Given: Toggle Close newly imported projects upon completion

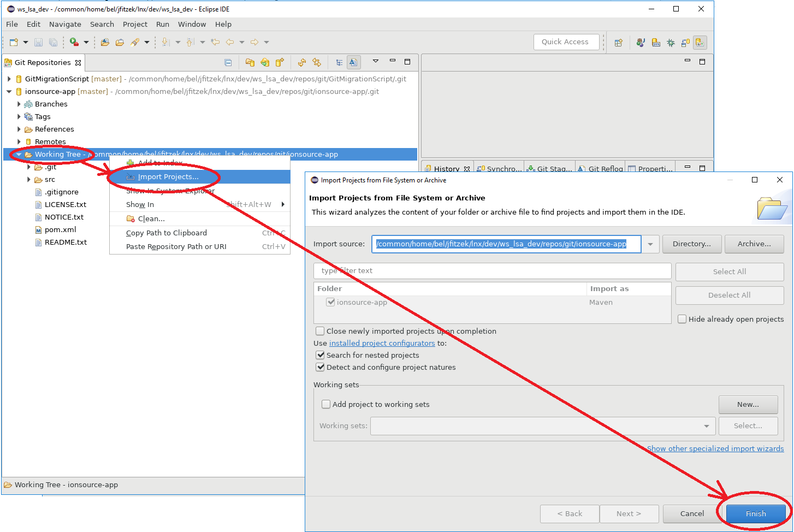Looking at the screenshot, I should pos(320,331).
